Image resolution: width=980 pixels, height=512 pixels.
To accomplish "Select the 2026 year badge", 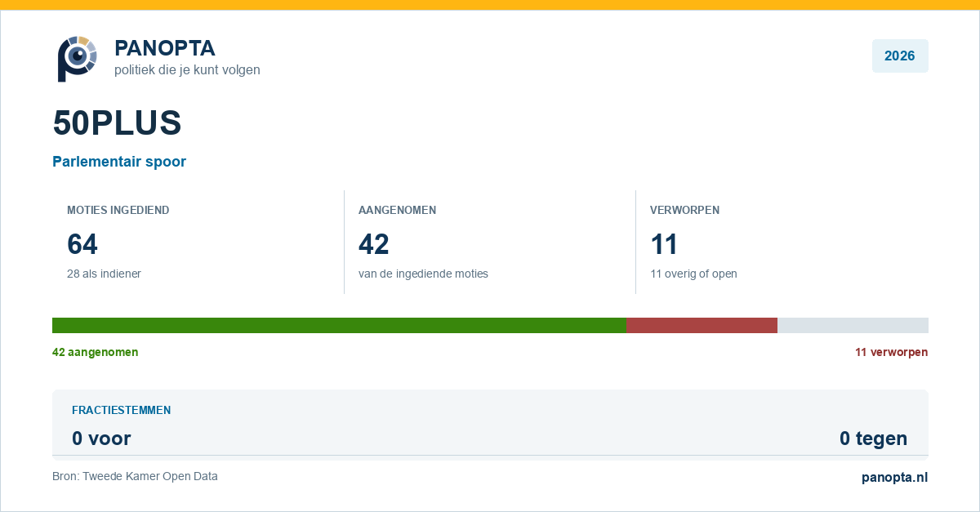I will 900,56.
